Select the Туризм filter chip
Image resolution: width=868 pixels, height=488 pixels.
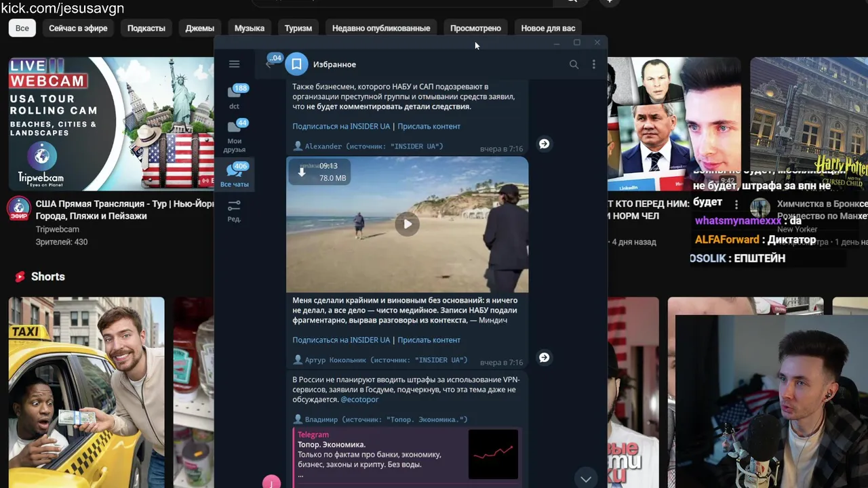(298, 28)
